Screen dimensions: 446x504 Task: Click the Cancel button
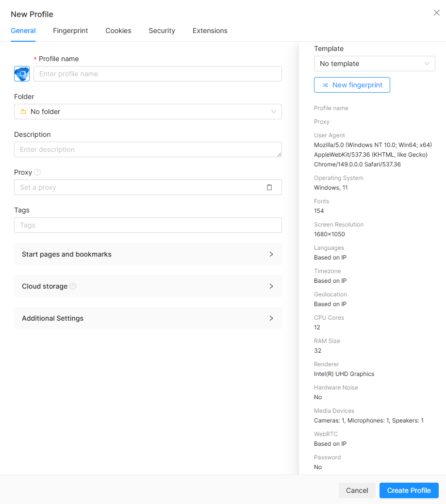(357, 490)
